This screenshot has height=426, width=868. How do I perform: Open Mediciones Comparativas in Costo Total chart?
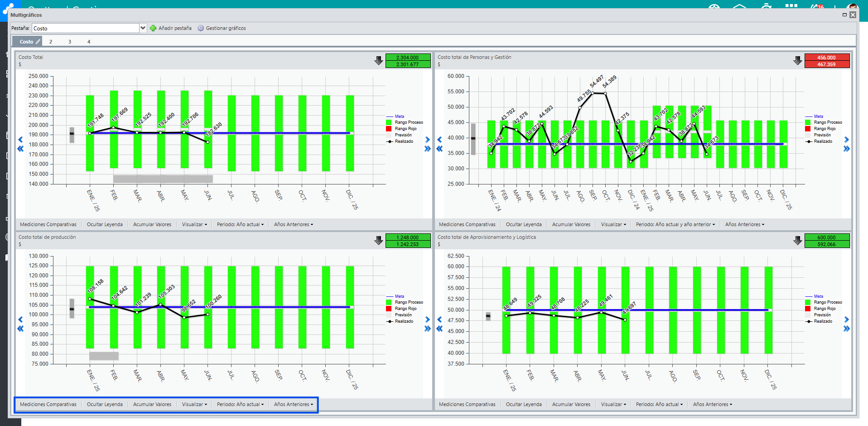[x=48, y=224]
